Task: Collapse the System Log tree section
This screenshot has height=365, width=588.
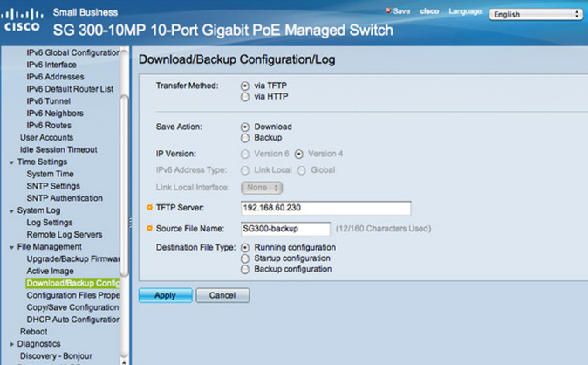Action: pyautogui.click(x=11, y=210)
